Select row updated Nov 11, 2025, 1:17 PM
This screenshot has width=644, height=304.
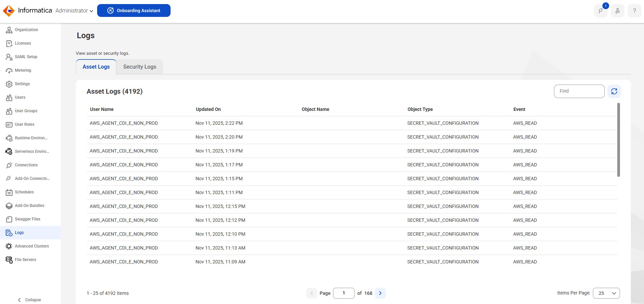point(352,165)
